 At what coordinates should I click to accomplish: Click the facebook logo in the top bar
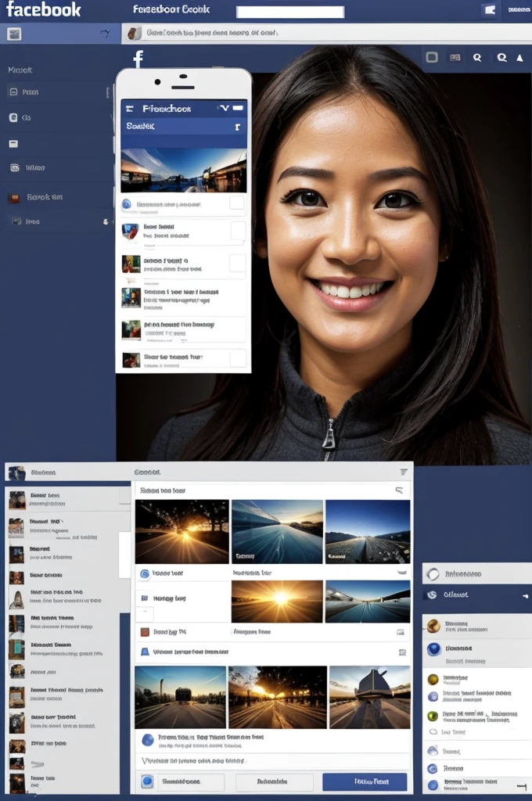(43, 9)
